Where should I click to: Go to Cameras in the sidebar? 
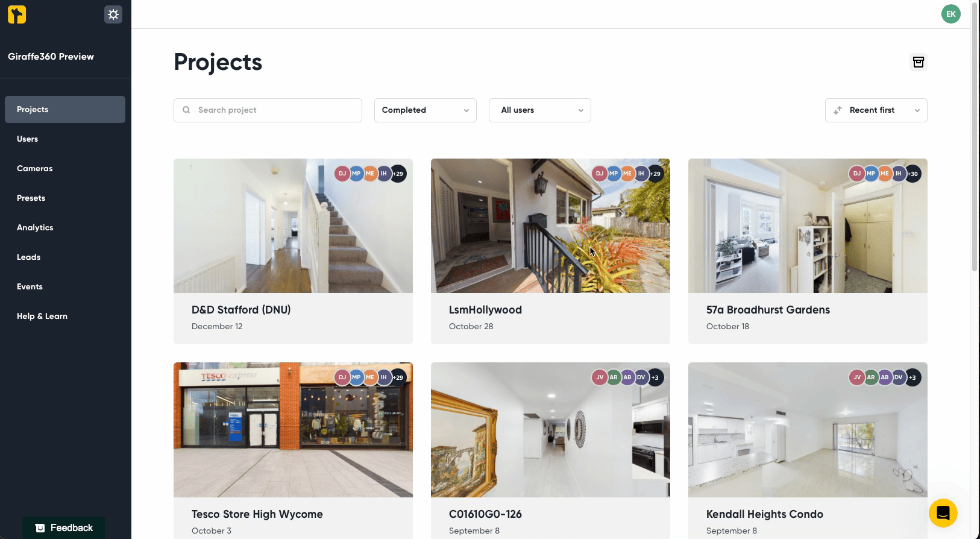35,169
